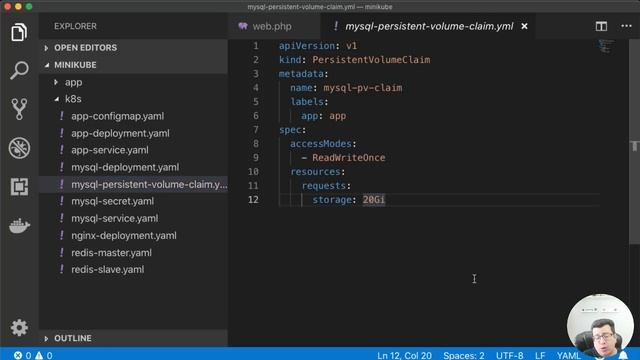Click the UTF-8 encoding indicator
Viewport: 640px width, 360px height.
tap(509, 355)
